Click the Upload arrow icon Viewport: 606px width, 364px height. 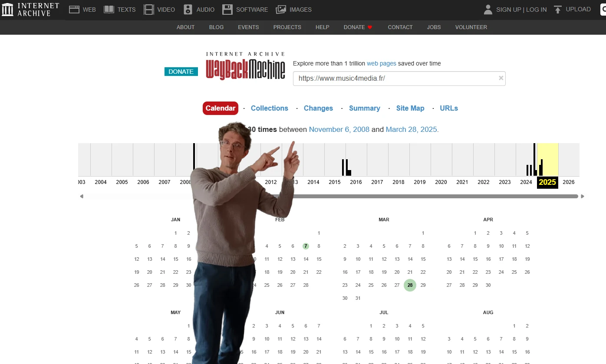[x=558, y=10]
